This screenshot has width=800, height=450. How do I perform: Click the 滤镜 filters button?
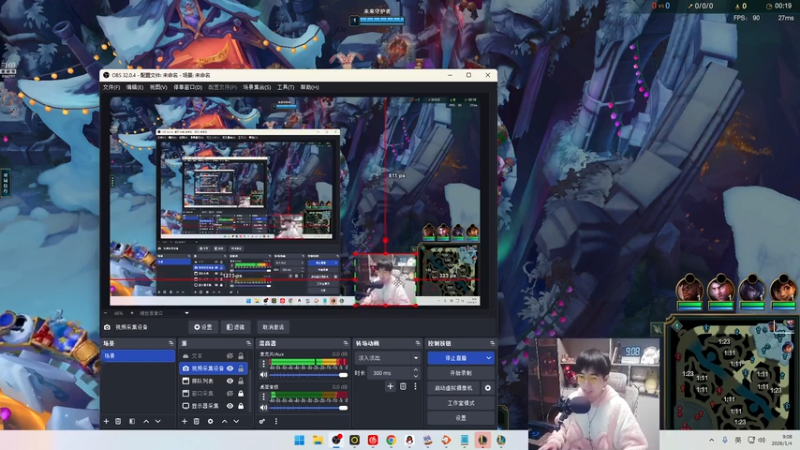point(236,327)
